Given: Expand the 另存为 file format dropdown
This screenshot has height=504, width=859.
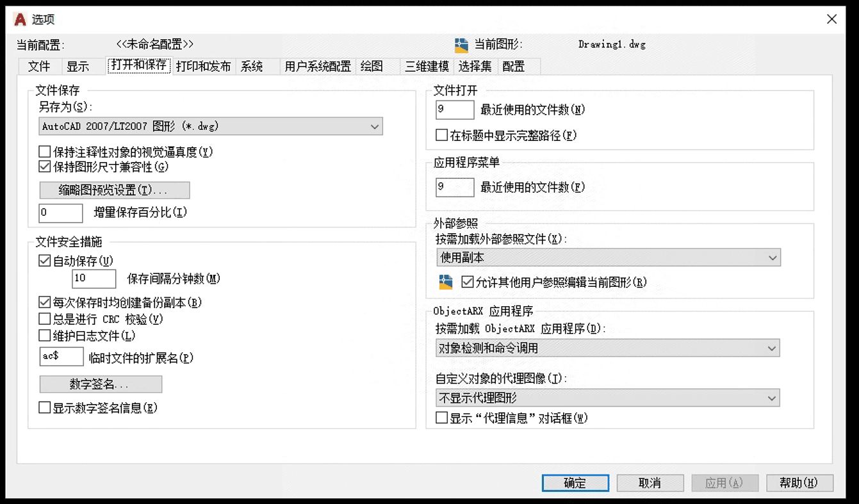Looking at the screenshot, I should tap(211, 126).
